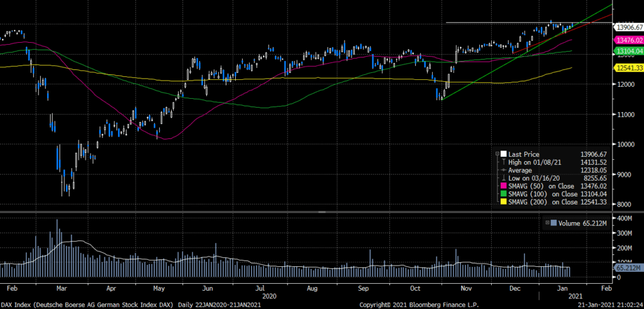
Task: Click the white Last Price color swatch
Action: [504, 154]
